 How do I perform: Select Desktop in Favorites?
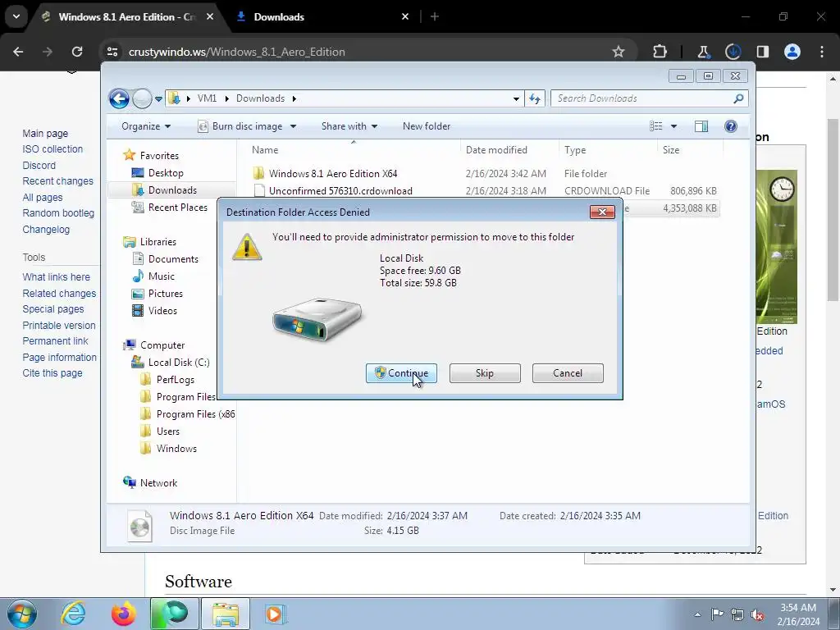point(166,173)
